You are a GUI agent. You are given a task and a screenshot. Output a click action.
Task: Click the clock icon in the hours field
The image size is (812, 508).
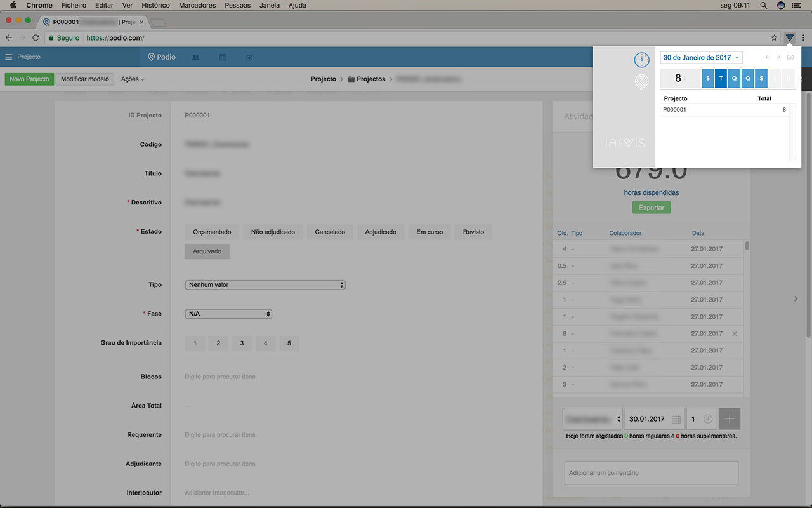708,419
